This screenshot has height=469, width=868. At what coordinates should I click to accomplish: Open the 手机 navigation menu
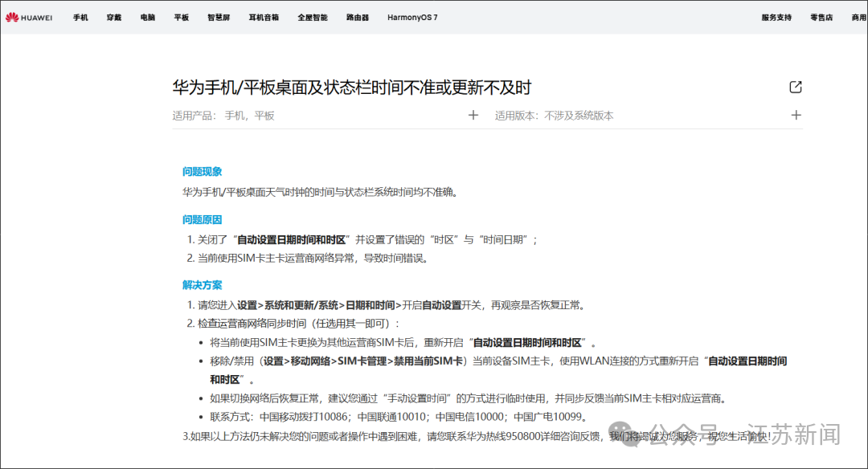pos(80,17)
